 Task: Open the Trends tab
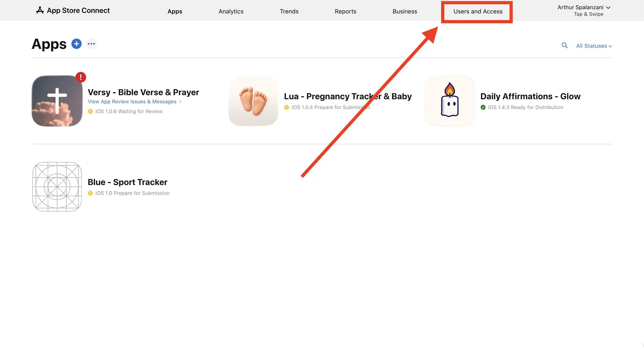tap(289, 11)
